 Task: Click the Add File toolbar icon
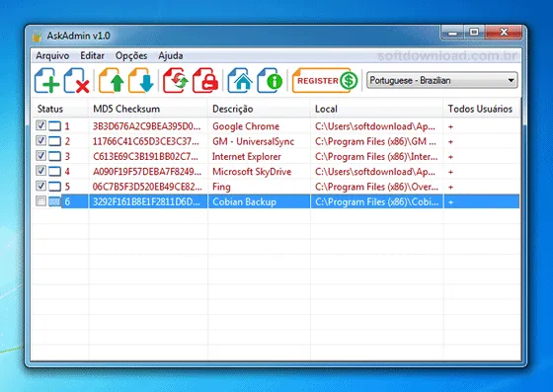[47, 81]
